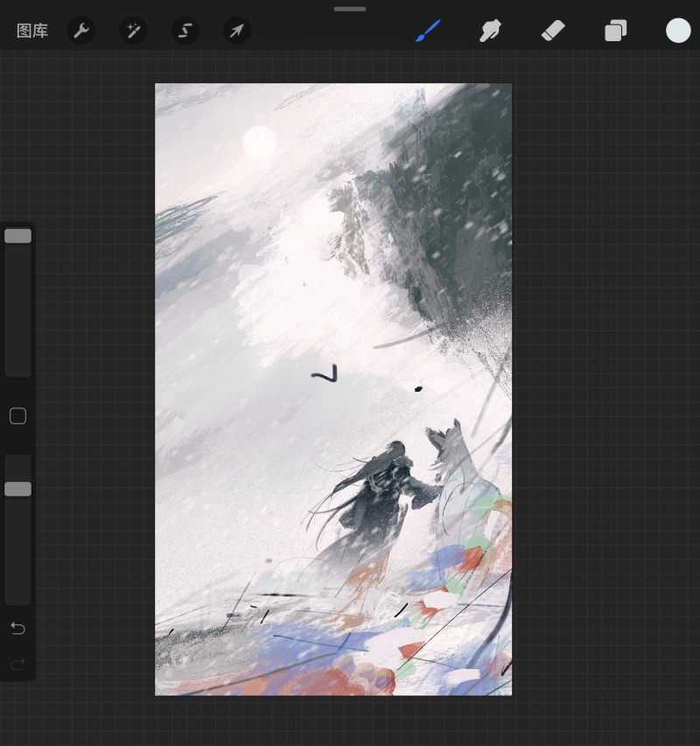Undo the last stroke
This screenshot has width=700, height=746.
click(18, 629)
